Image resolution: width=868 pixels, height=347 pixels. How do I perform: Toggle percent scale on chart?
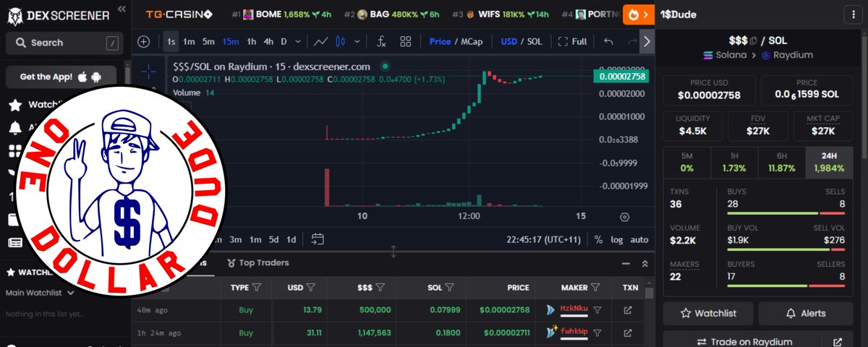coord(598,239)
